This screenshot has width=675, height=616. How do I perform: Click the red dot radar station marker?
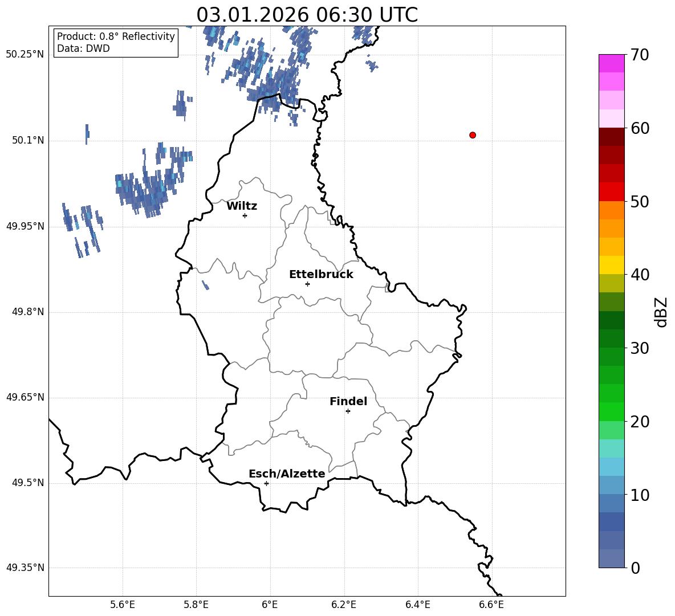pyautogui.click(x=473, y=135)
